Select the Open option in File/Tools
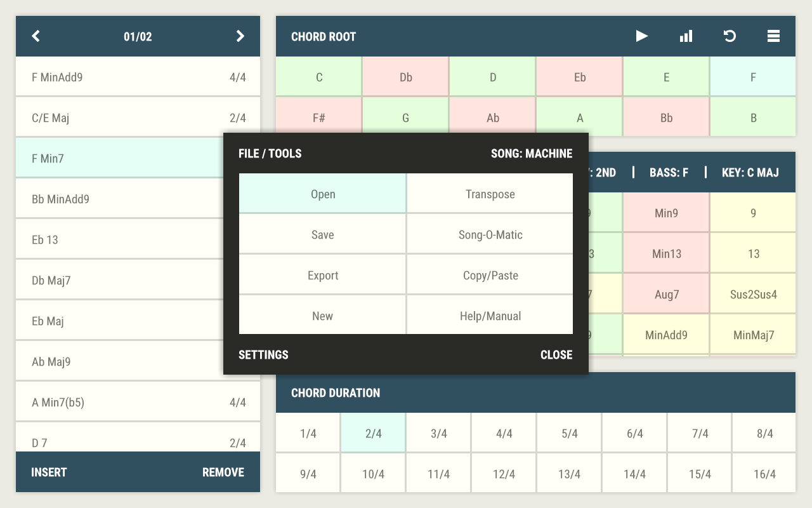812x508 pixels. click(x=322, y=194)
